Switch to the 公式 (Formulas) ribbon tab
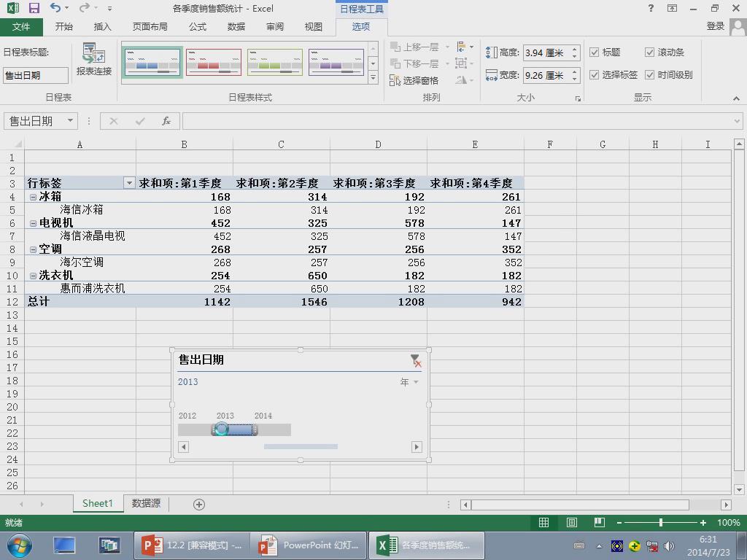This screenshot has height=560, width=747. tap(198, 27)
